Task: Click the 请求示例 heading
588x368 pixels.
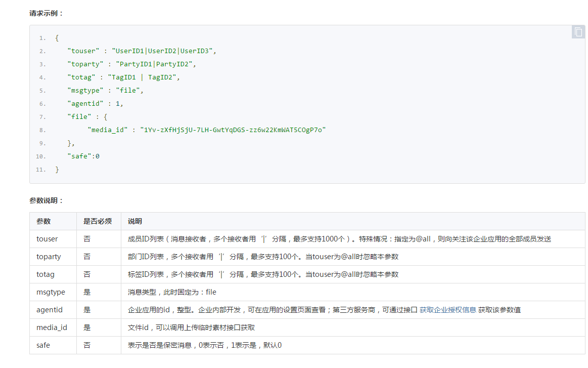Action: click(x=47, y=13)
